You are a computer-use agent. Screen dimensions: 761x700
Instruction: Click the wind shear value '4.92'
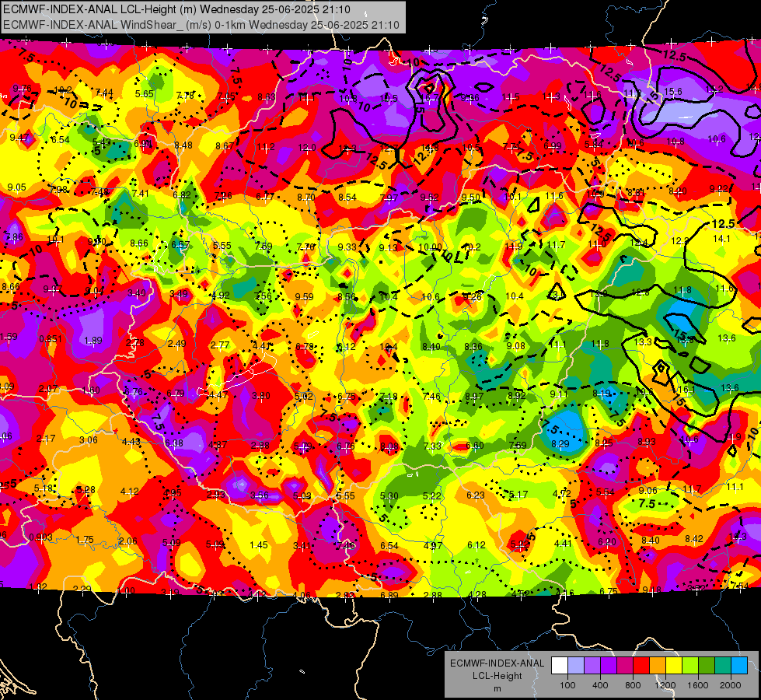pyautogui.click(x=221, y=296)
